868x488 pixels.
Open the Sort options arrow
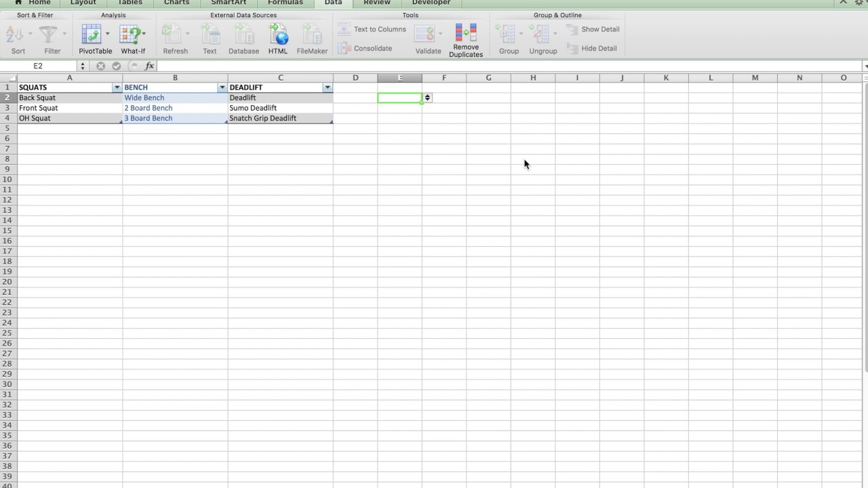click(x=31, y=34)
